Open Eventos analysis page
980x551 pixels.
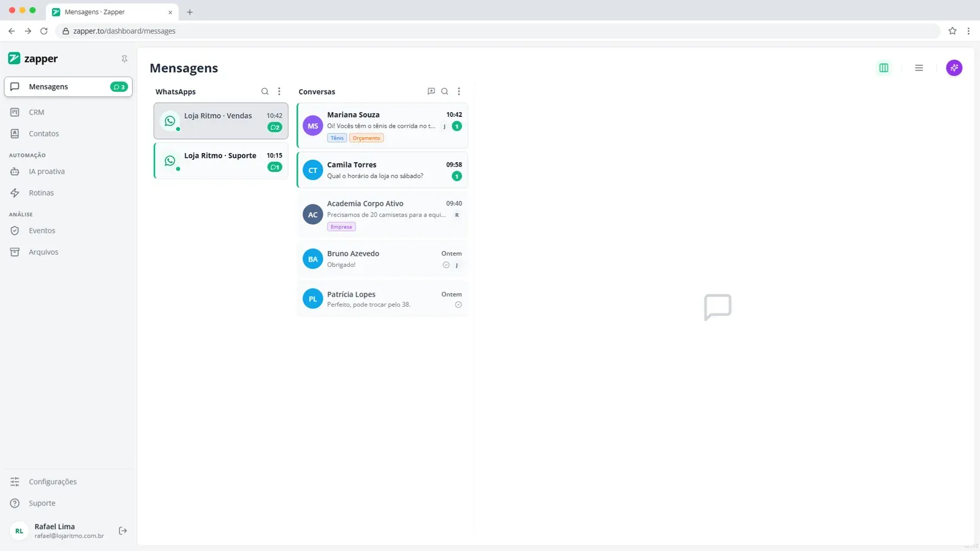click(68, 231)
